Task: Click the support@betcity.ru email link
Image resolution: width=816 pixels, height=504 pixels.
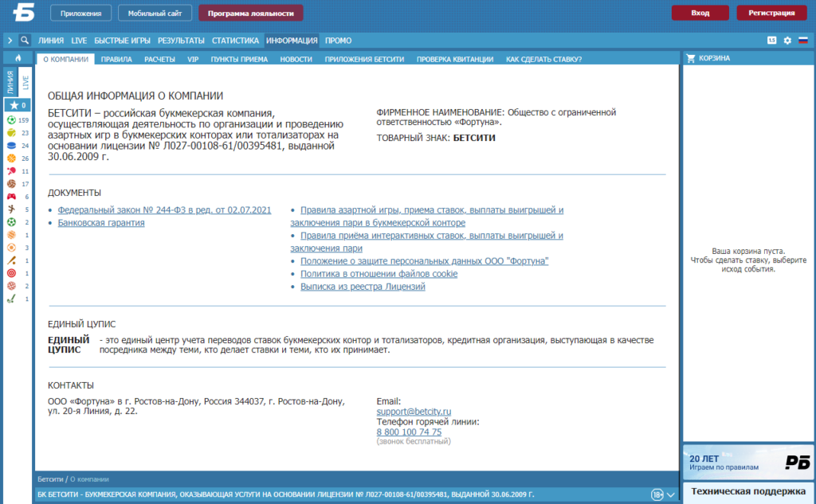Action: pyautogui.click(x=414, y=412)
